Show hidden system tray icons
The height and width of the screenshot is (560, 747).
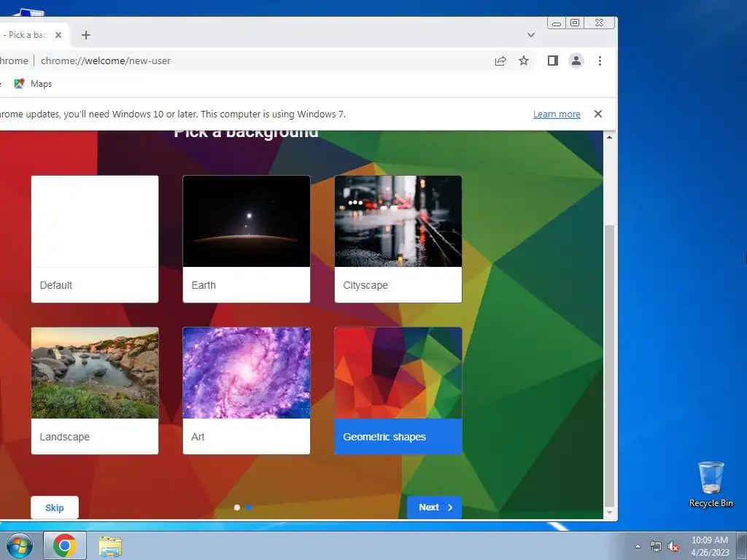[638, 546]
